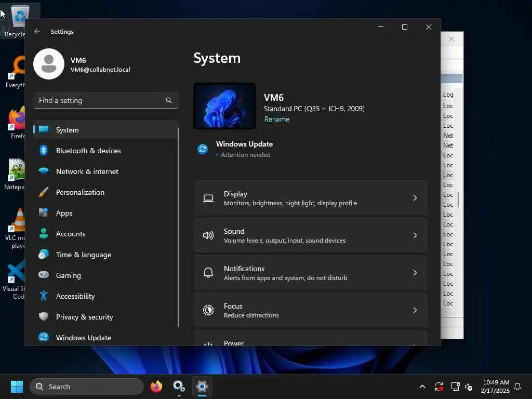Click the Apps icon in the sidebar
The width and height of the screenshot is (532, 399).
44,212
